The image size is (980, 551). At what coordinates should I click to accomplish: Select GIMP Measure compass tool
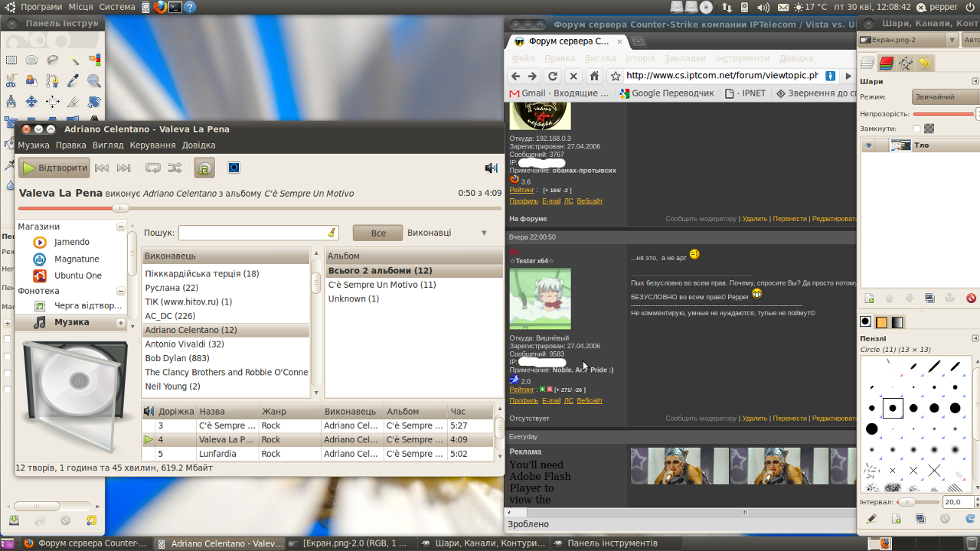[x=11, y=101]
